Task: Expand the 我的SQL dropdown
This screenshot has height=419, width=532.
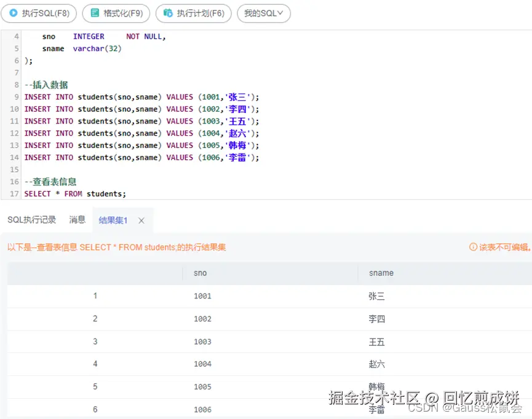Action: click(x=264, y=14)
